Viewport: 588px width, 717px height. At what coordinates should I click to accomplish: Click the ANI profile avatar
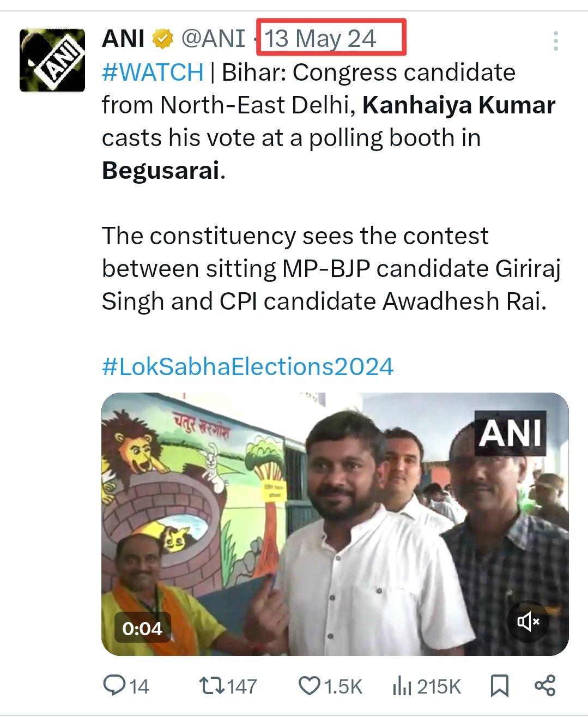click(52, 60)
